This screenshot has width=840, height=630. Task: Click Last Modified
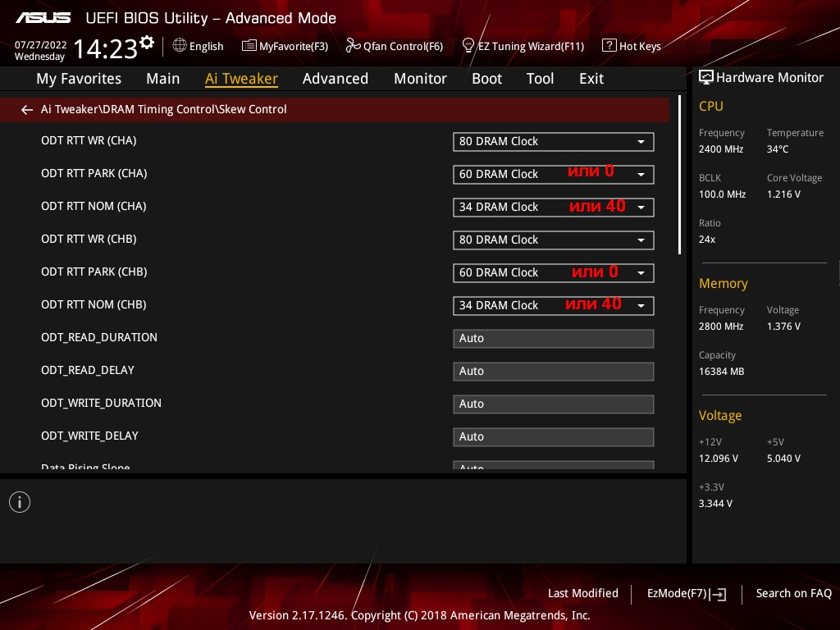[x=583, y=593]
